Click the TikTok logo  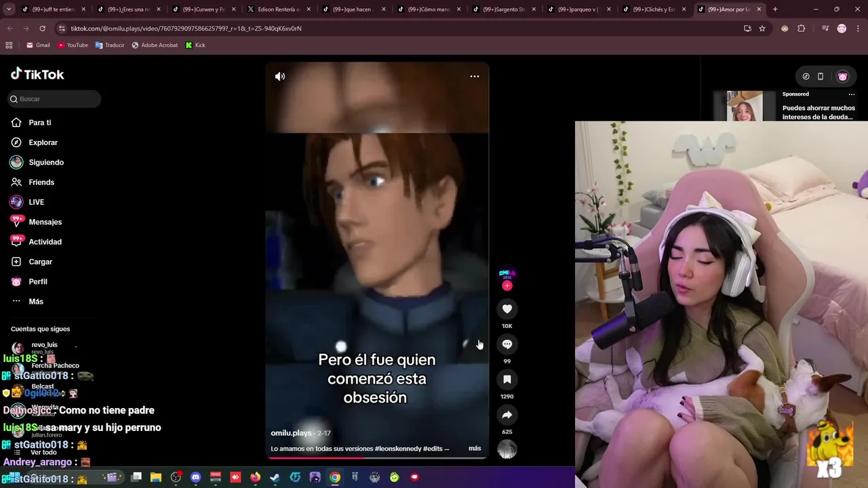pos(37,75)
